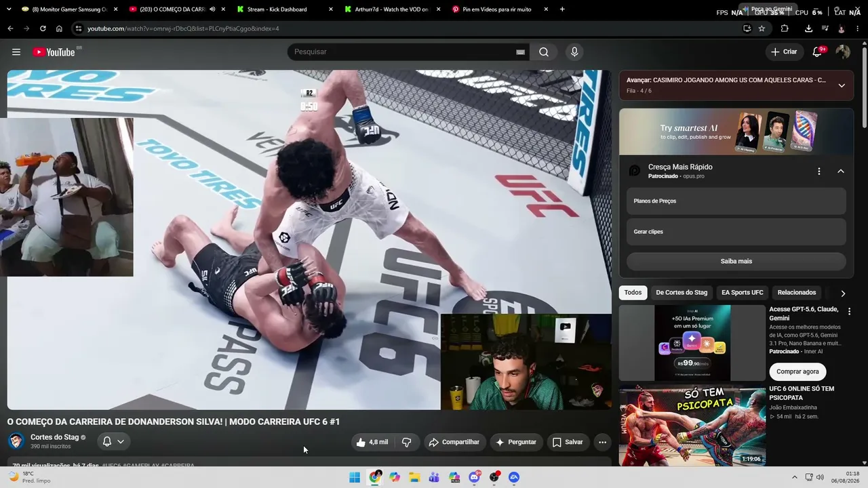868x488 pixels.
Task: Click the Comprar agora button
Action: point(797,371)
